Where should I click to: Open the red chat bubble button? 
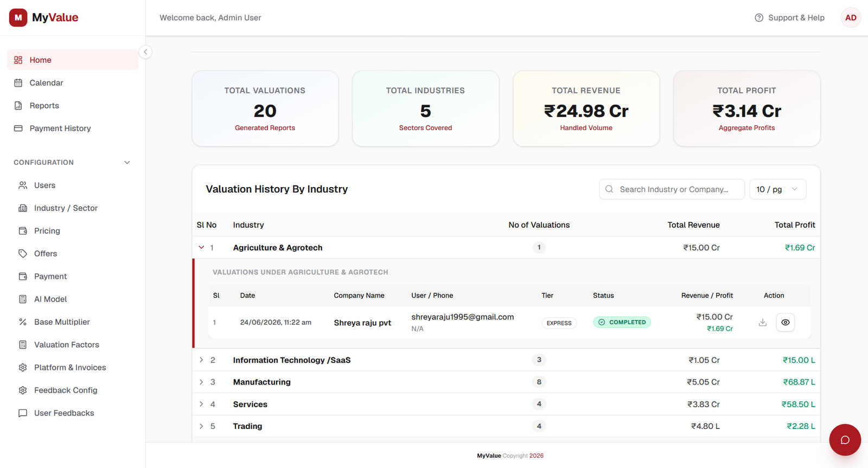[845, 440]
